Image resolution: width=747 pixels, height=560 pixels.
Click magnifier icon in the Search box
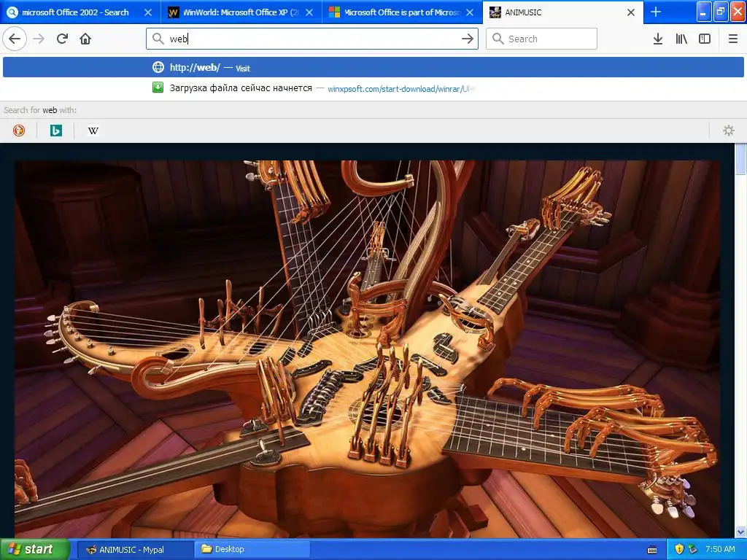(498, 39)
